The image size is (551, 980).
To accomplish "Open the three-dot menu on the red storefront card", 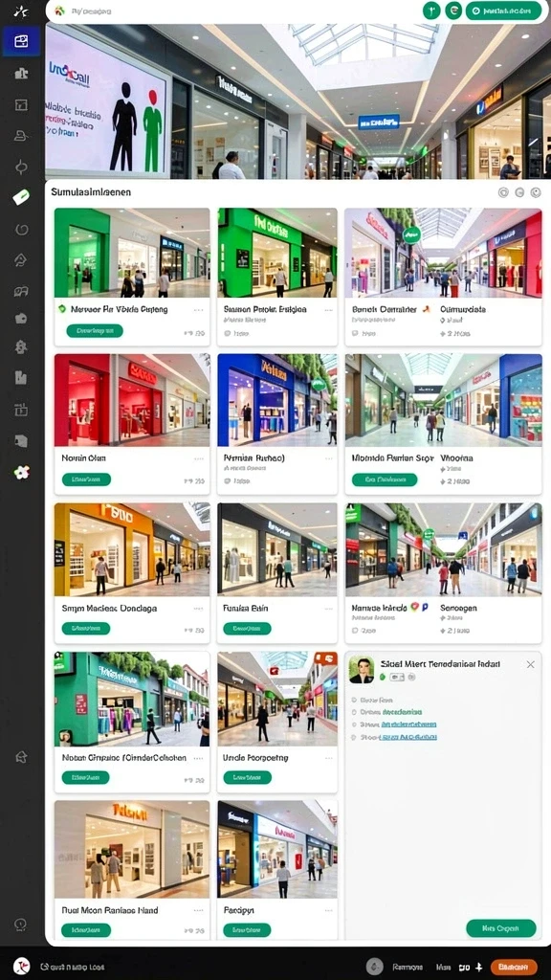I will pos(199,458).
